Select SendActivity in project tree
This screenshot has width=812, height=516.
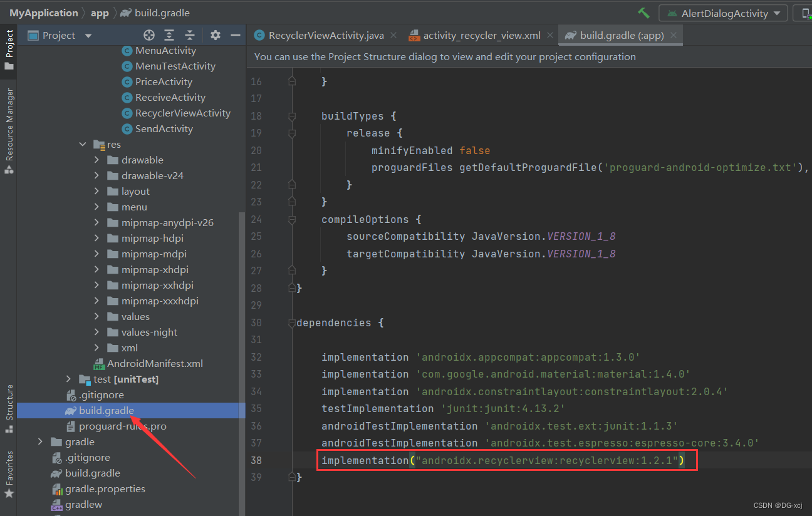point(157,129)
